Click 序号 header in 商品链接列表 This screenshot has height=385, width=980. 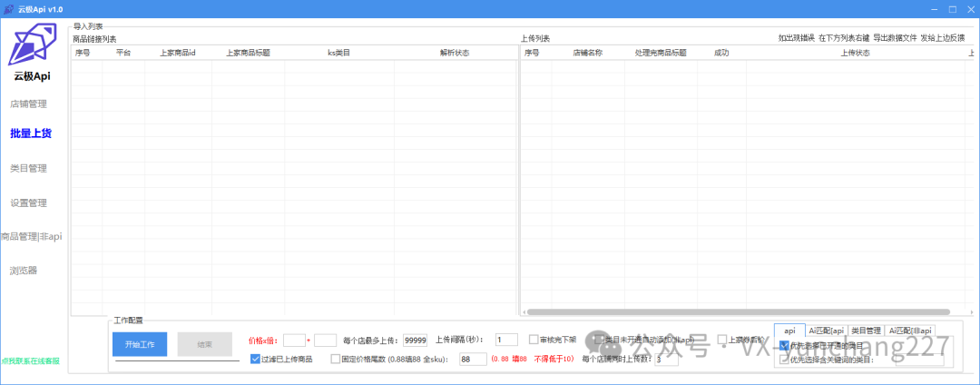click(x=83, y=53)
